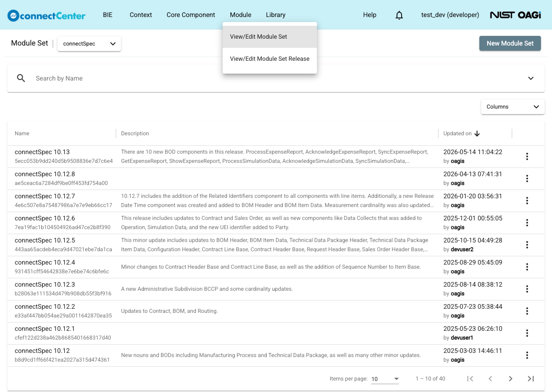Open Items per page selector
Viewport: 552px width, 392px height.
point(385,379)
